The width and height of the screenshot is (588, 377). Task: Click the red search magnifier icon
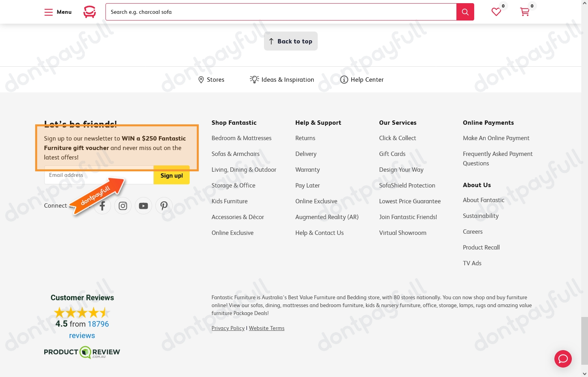click(465, 12)
